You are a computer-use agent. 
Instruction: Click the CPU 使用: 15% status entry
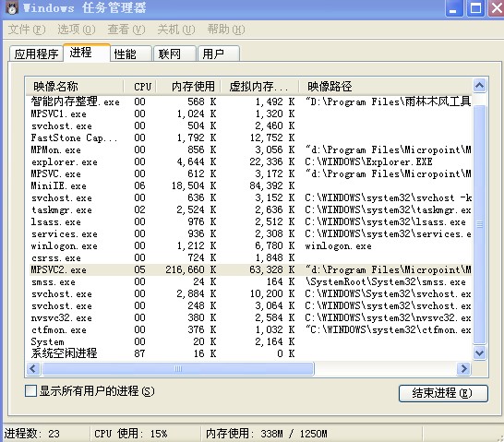pyautogui.click(x=130, y=434)
